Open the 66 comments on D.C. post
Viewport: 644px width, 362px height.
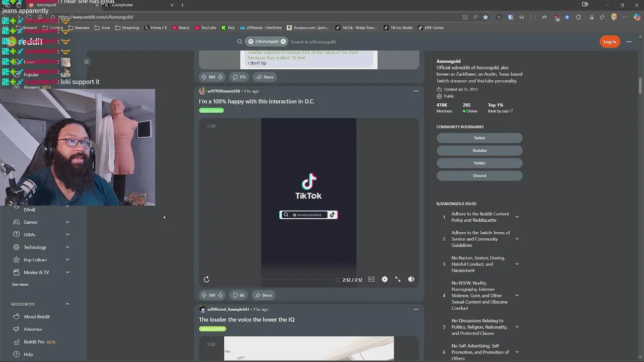point(238,295)
